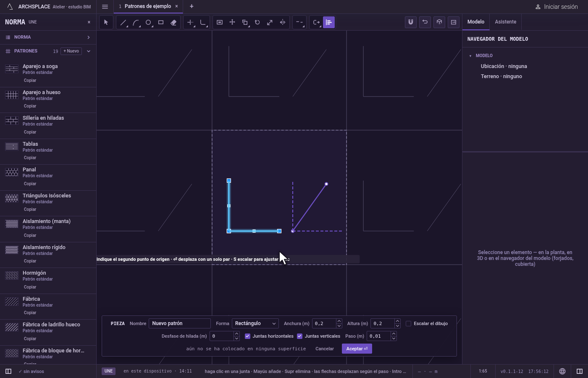
Task: Open the 3D cube view icon
Action: (x=439, y=22)
